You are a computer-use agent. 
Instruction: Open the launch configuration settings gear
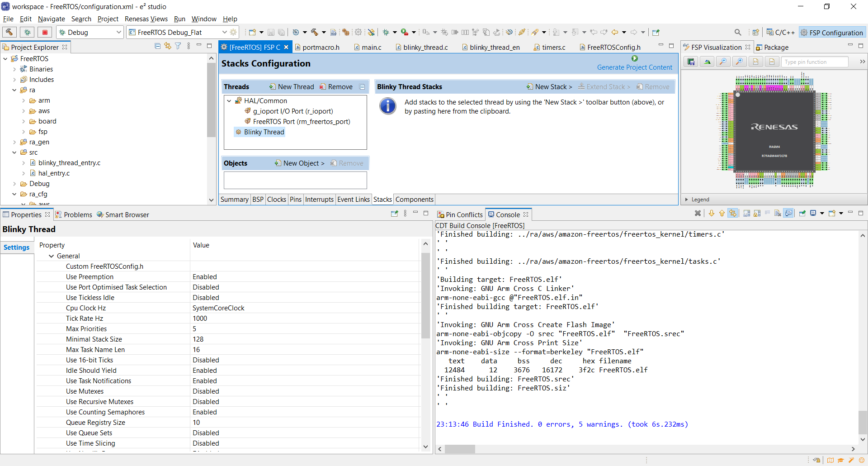(233, 32)
